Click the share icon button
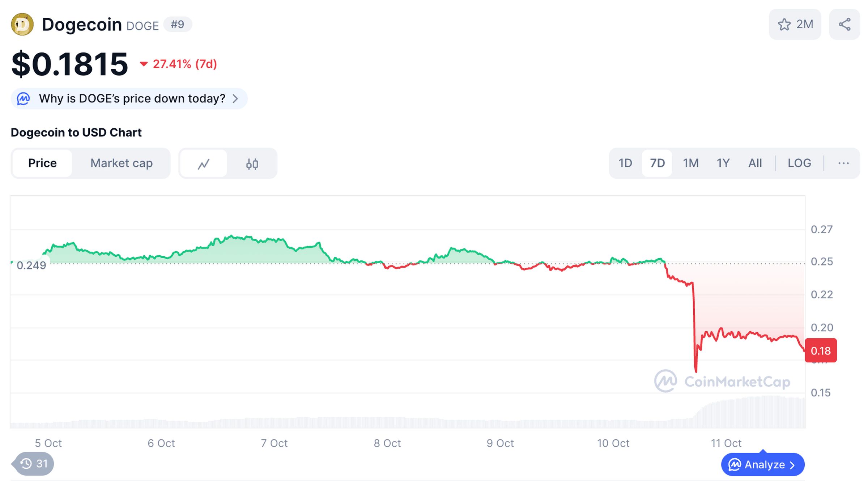 (x=844, y=25)
